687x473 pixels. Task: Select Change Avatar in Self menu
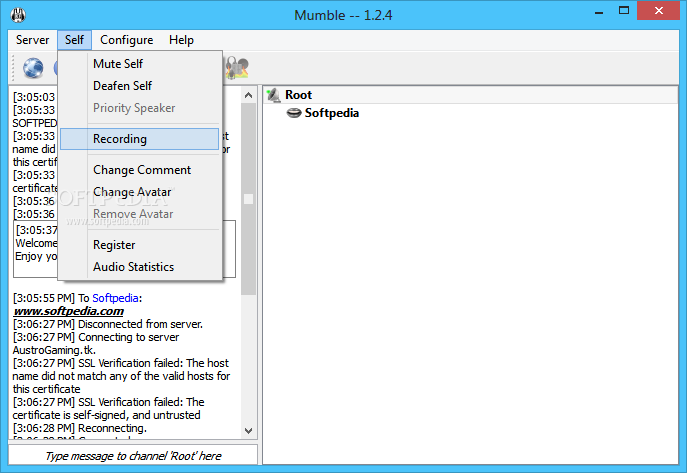coord(139,192)
